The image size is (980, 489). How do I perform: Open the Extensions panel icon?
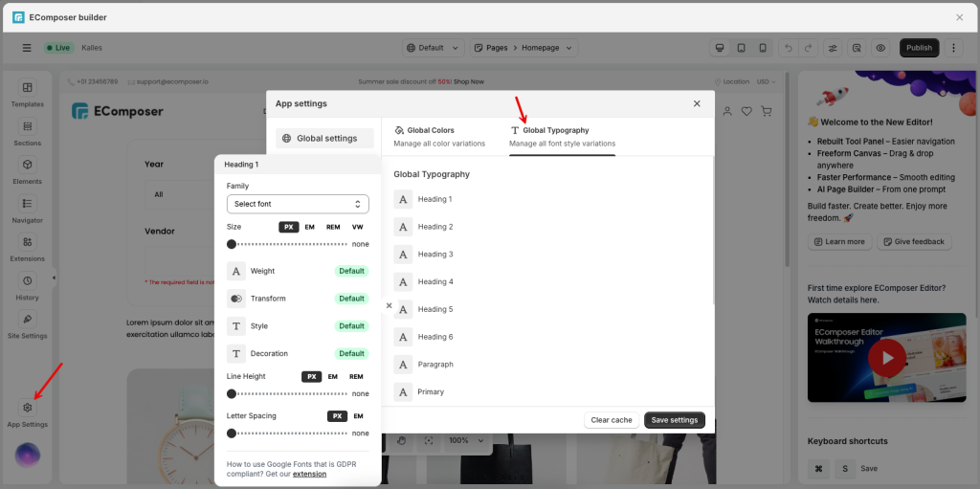27,242
